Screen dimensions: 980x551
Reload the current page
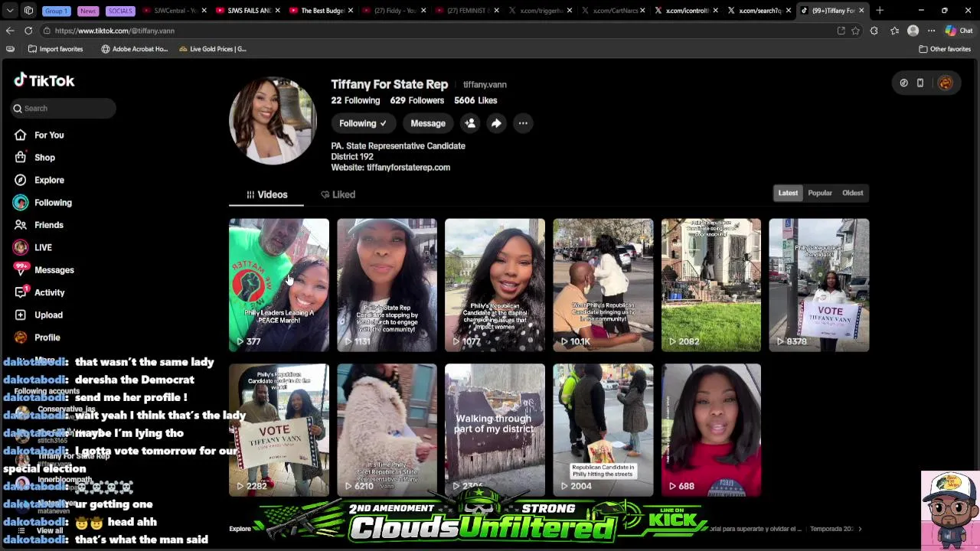[28, 31]
